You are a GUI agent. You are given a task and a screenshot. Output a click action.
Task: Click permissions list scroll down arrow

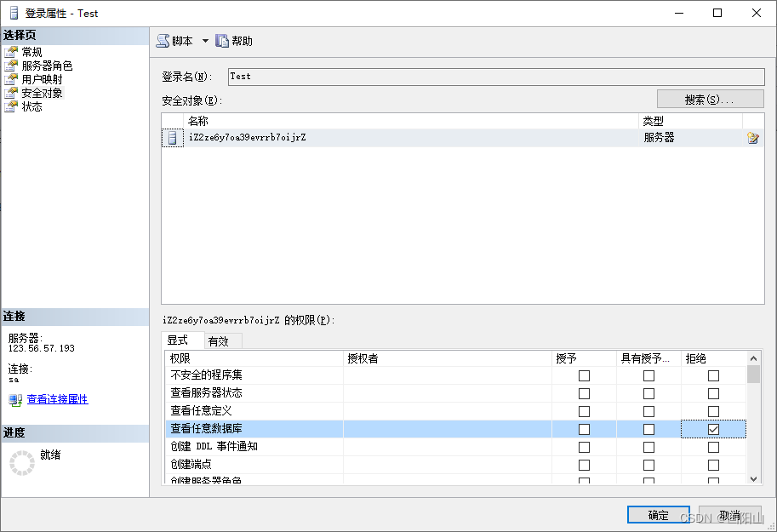[x=754, y=479]
